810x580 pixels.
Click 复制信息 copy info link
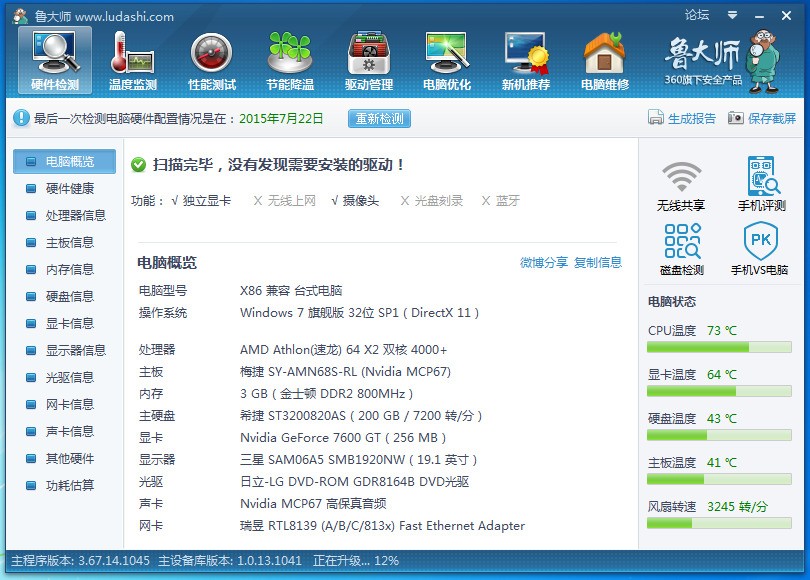[598, 262]
